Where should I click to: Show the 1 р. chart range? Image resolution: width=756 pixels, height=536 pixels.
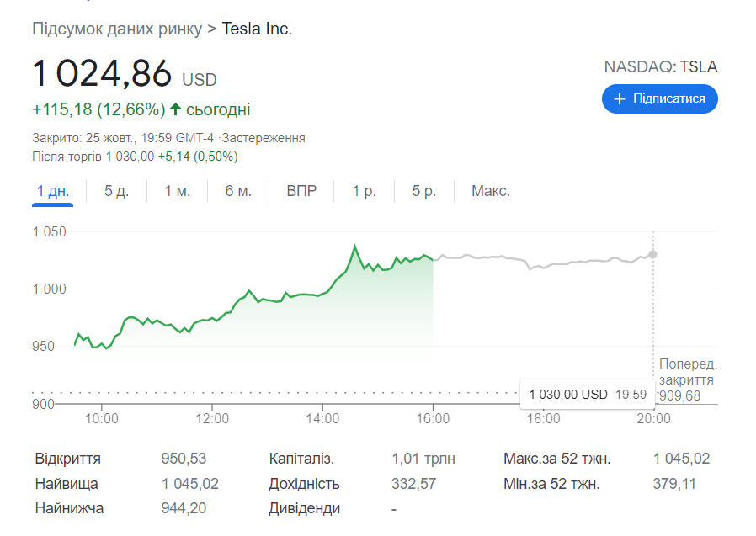[364, 191]
